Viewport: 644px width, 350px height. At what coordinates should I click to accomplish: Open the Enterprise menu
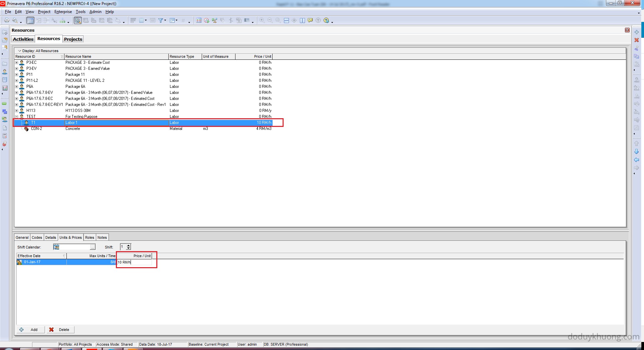click(63, 12)
